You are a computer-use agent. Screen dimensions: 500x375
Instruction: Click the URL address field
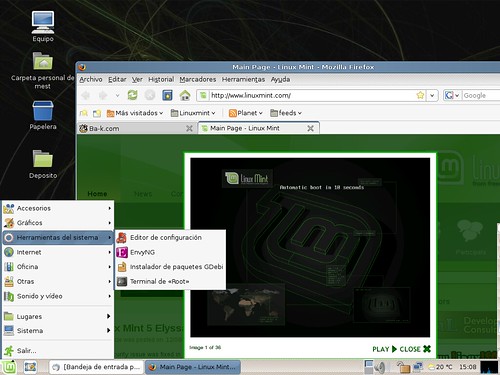click(312, 96)
